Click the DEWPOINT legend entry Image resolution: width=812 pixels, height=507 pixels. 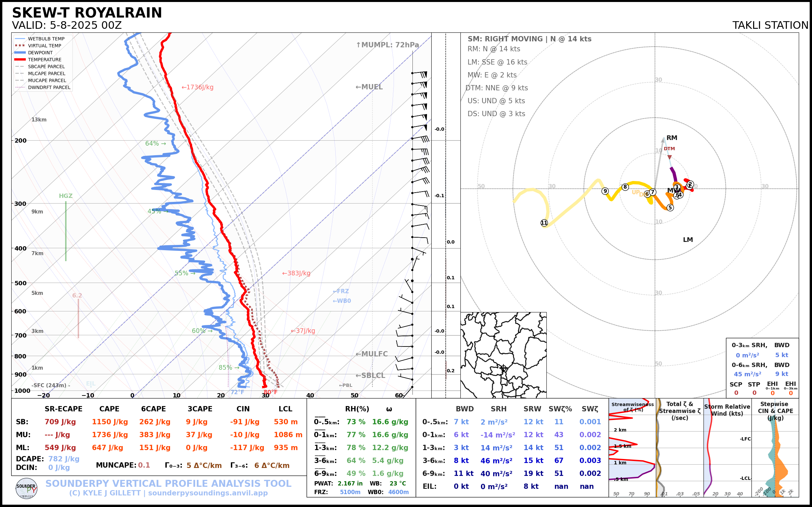pyautogui.click(x=40, y=53)
